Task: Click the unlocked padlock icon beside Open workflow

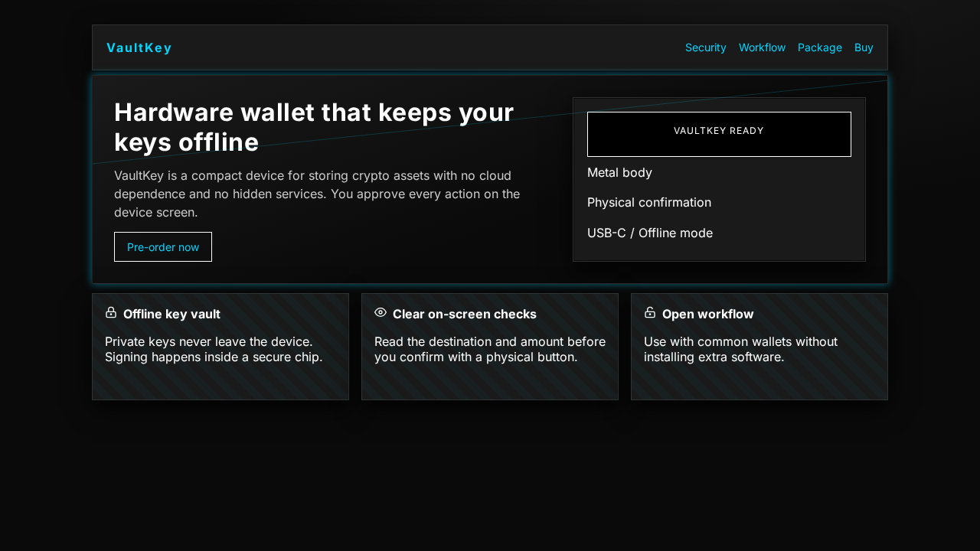Action: [650, 312]
